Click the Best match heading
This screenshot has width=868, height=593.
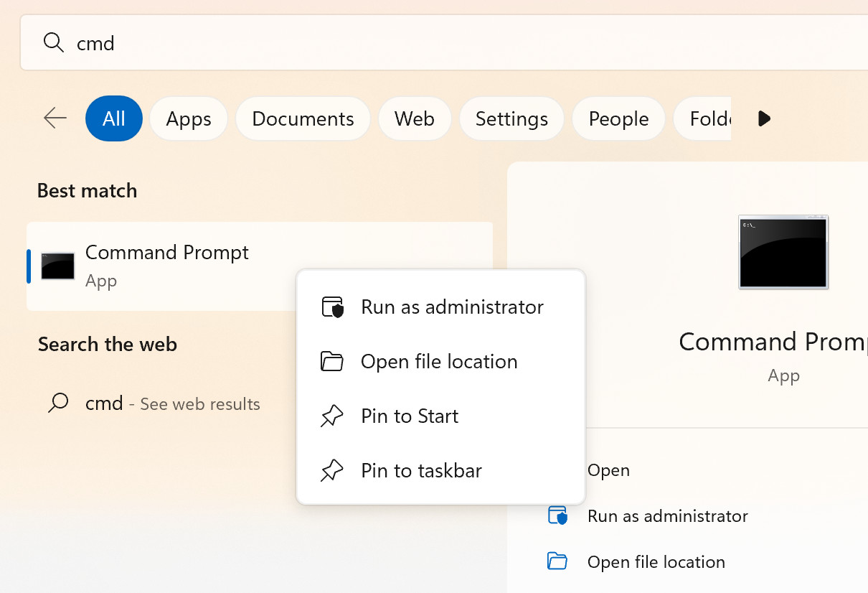87,191
